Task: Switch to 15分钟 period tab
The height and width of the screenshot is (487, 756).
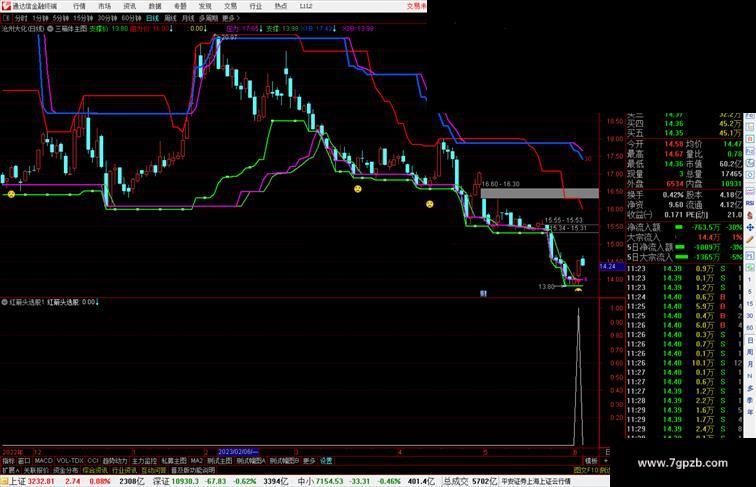Action: pyautogui.click(x=83, y=18)
